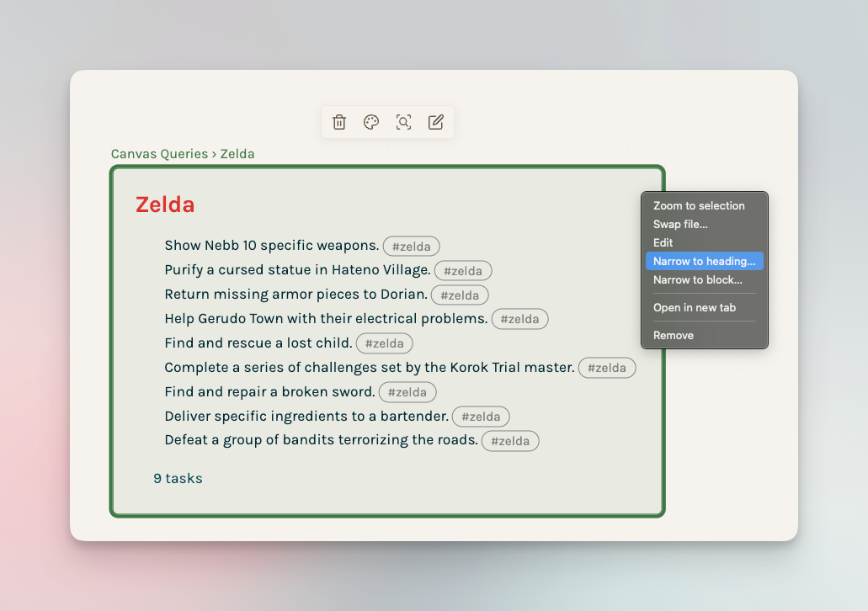The height and width of the screenshot is (611, 868).
Task: Open #zelda tag on Dorian armor task
Action: pos(460,295)
